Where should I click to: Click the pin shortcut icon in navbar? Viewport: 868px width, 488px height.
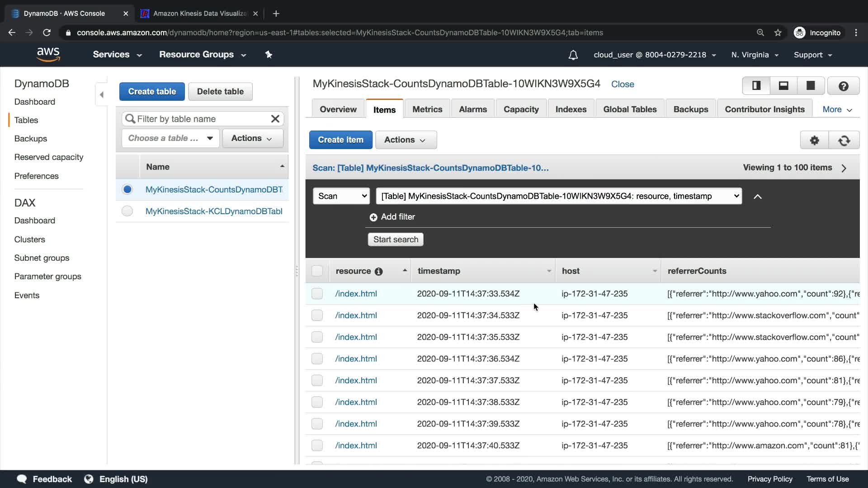[269, 55]
